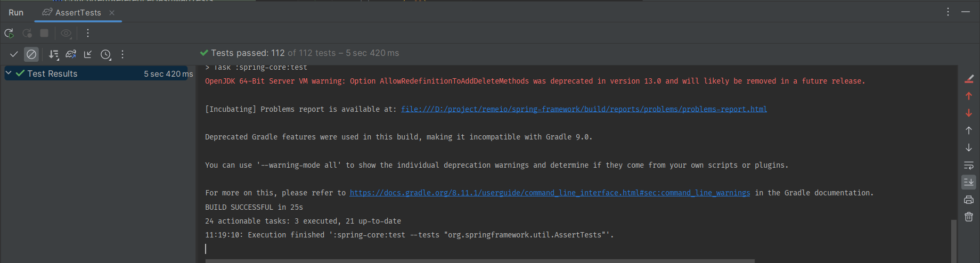The width and height of the screenshot is (980, 263).
Task: Click the Gradle elephant open-task icon
Action: pos(71,54)
